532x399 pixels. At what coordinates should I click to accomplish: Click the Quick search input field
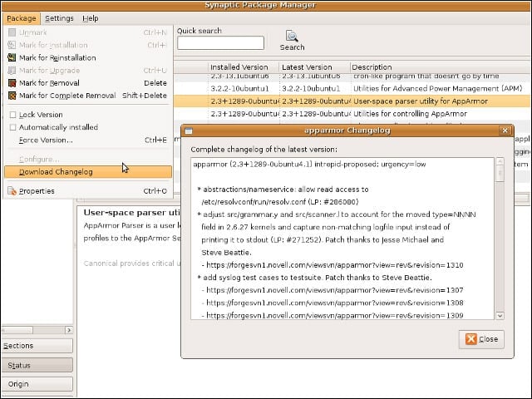tap(220, 43)
